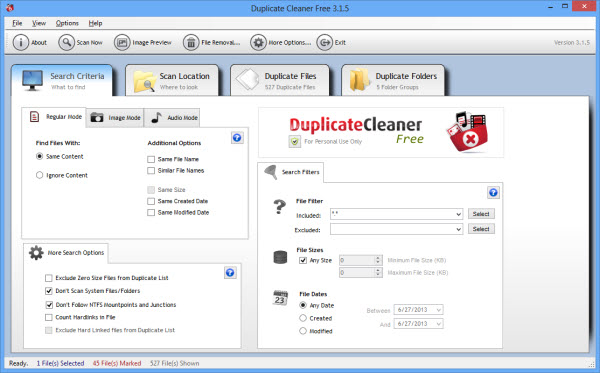Screen dimensions: 600x373
Task: Open Image Preview toolbar icon
Action: pyautogui.click(x=122, y=42)
